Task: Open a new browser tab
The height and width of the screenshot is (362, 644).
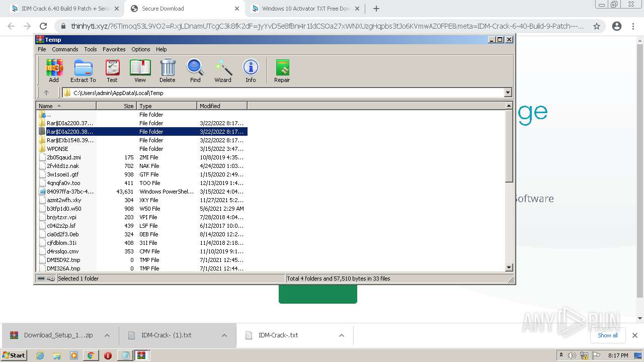Action: pyautogui.click(x=376, y=9)
